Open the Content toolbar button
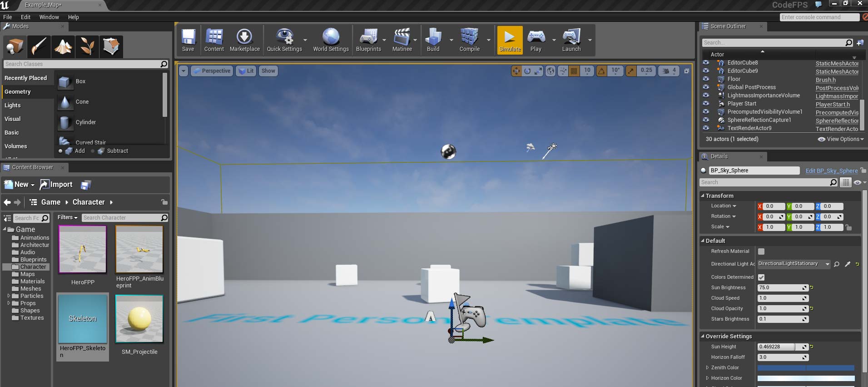 click(214, 40)
